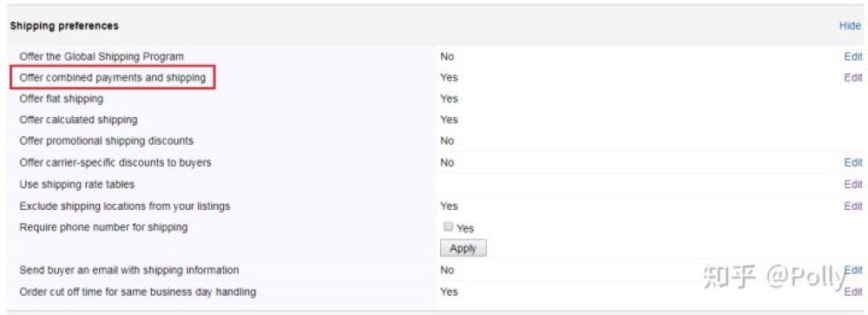Screen dimensions: 868x315
Task: Select 'Require phone number for shipping' label
Action: point(103,227)
